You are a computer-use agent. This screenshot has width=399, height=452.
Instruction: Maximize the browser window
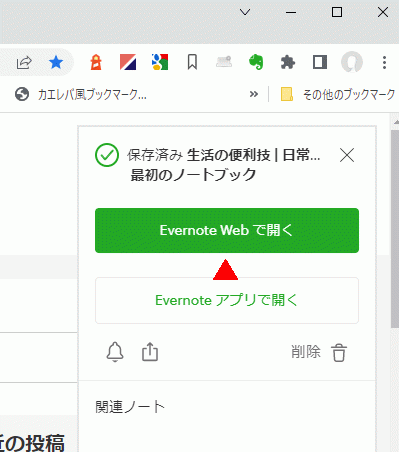[337, 12]
